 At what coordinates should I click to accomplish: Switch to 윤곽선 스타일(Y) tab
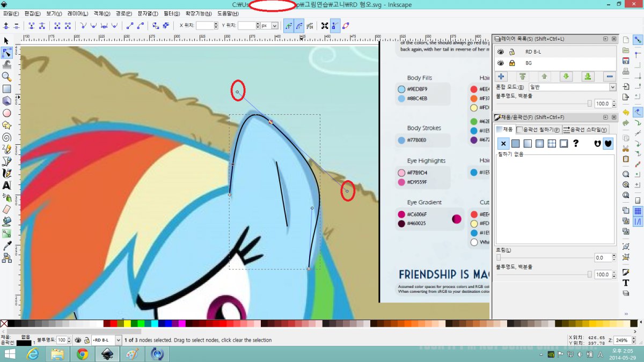(x=585, y=130)
